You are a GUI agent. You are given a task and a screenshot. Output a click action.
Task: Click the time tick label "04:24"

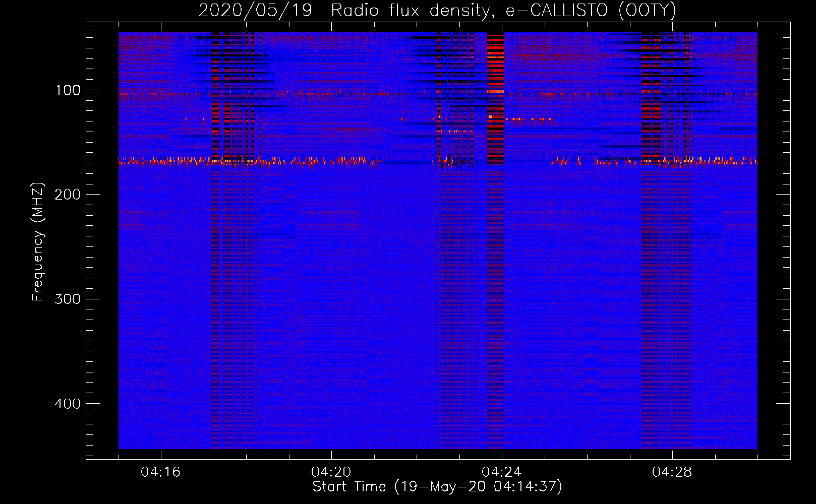[x=502, y=472]
